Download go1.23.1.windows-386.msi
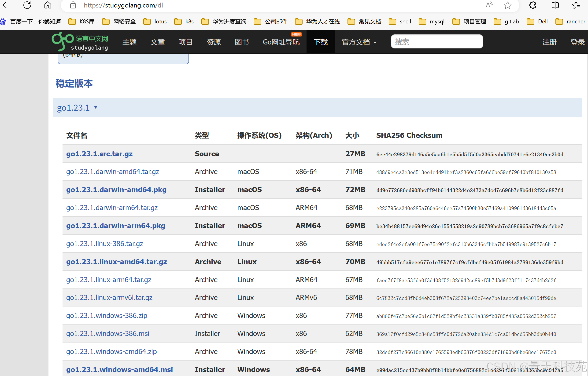The height and width of the screenshot is (376, 588). click(x=108, y=333)
